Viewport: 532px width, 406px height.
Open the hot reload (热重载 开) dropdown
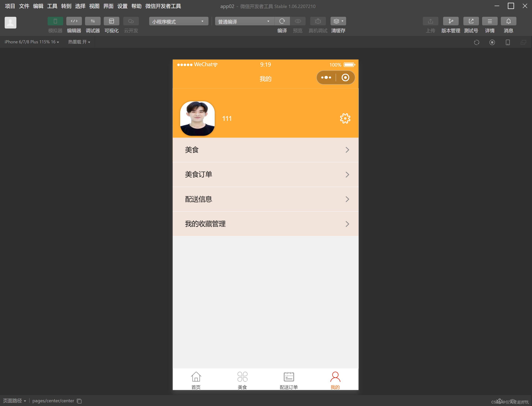coord(79,42)
